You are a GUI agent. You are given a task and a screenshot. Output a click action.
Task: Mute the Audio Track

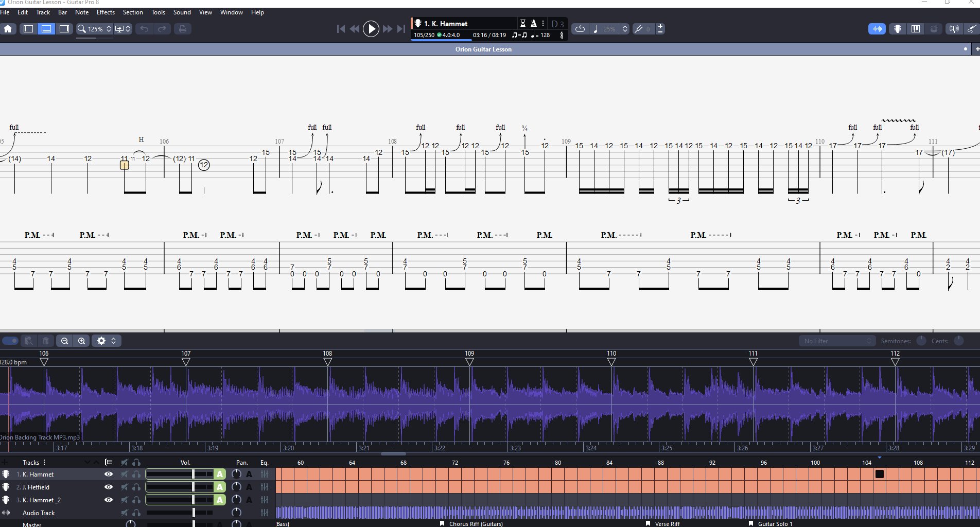124,513
